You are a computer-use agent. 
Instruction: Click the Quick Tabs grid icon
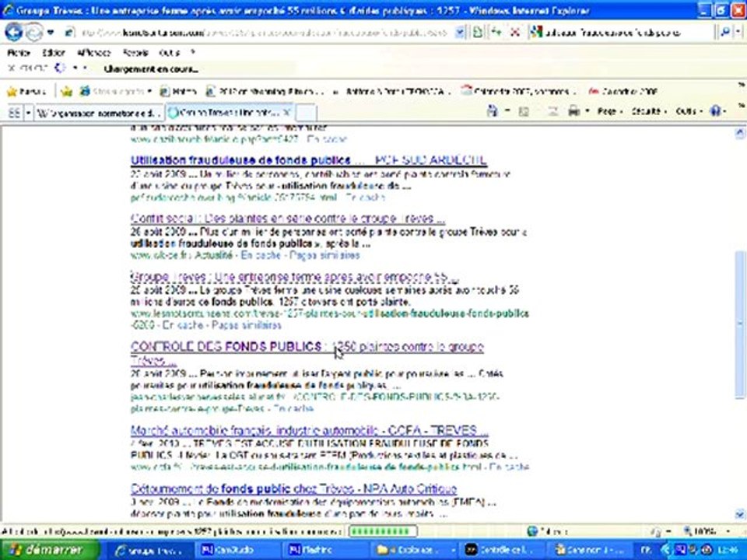15,114
